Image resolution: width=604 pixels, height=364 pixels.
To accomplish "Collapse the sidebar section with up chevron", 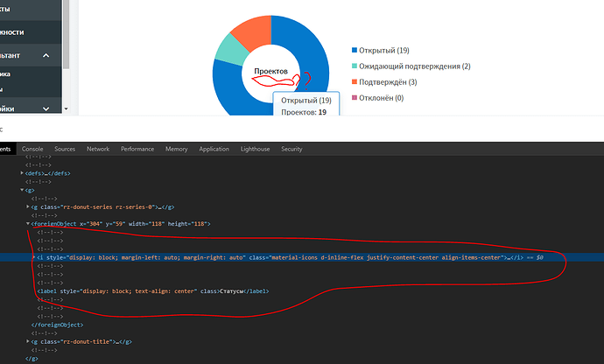I will click(46, 55).
